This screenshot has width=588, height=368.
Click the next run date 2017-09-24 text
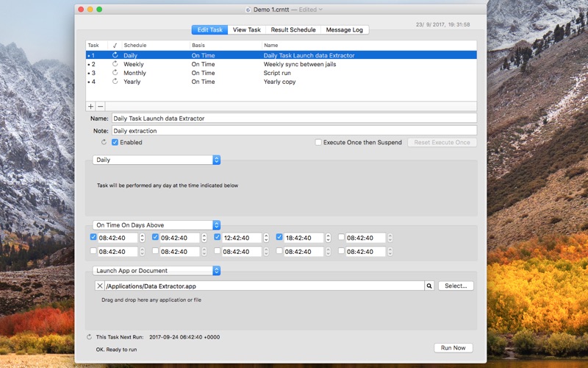pyautogui.click(x=184, y=337)
